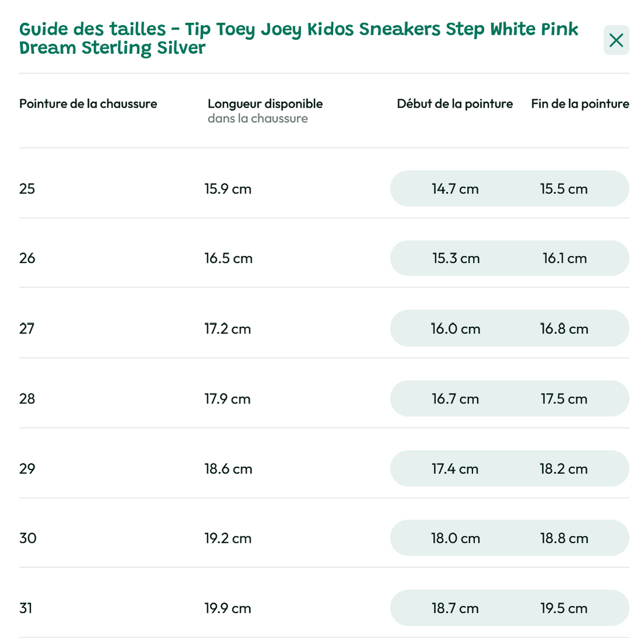Screen dimensions: 644x644
Task: Close the size guide dialog
Action: tap(616, 40)
